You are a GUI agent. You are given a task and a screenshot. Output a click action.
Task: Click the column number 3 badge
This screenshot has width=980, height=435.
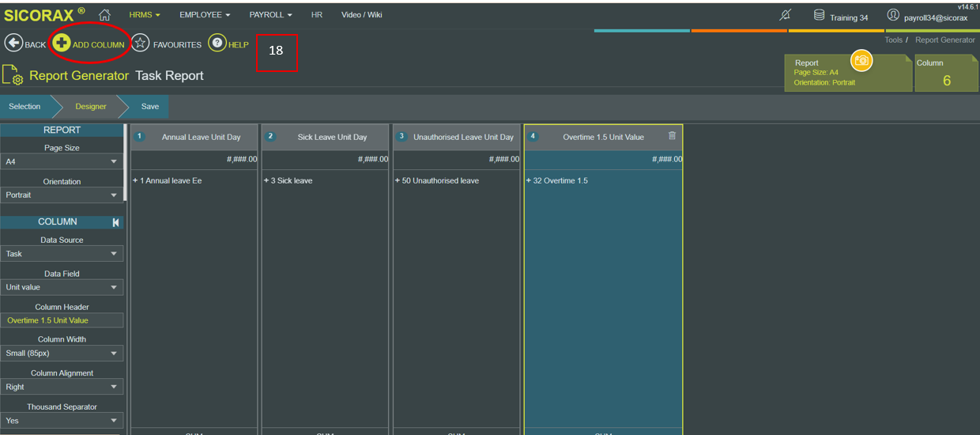coord(401,136)
